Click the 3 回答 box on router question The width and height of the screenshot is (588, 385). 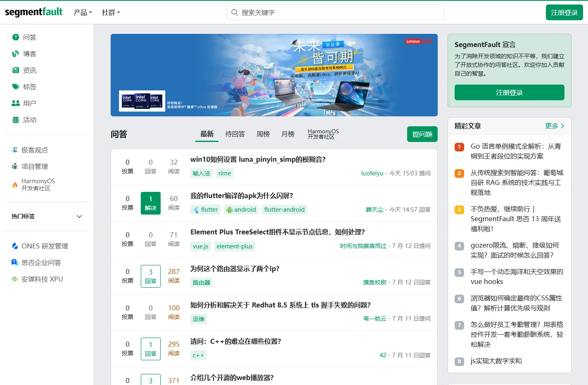(x=151, y=276)
